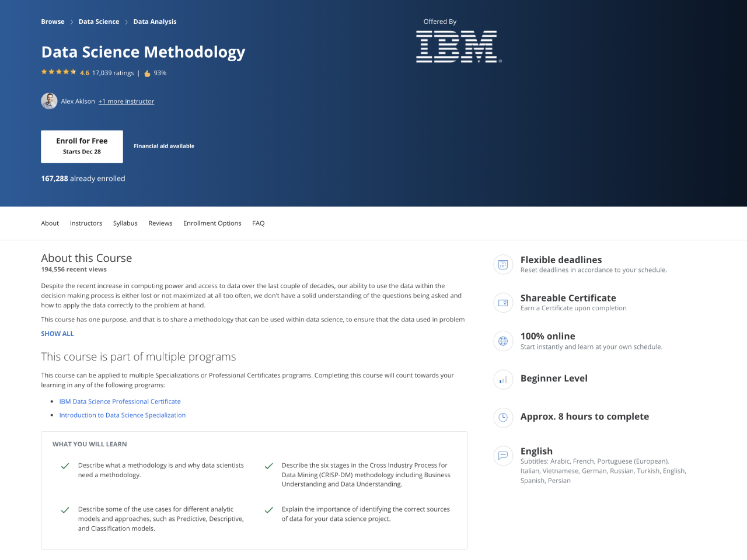Click 'About this Course' heading
Image resolution: width=747 pixels, height=560 pixels.
86,258
